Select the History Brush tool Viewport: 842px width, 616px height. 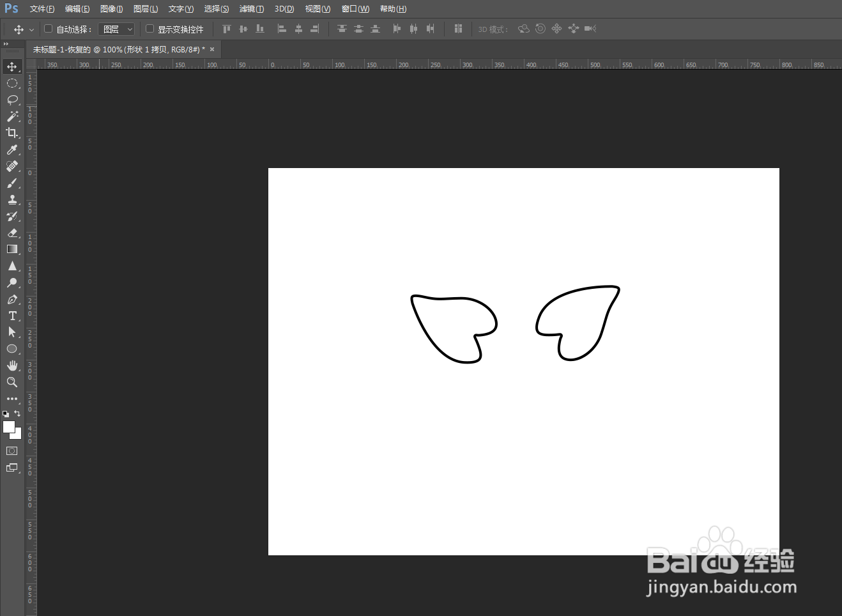[x=12, y=216]
